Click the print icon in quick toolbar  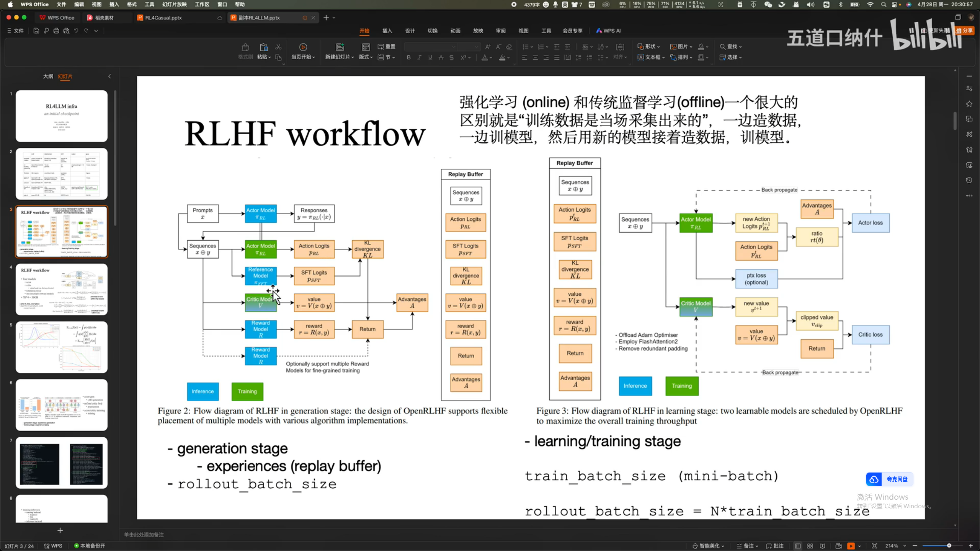coord(56,31)
